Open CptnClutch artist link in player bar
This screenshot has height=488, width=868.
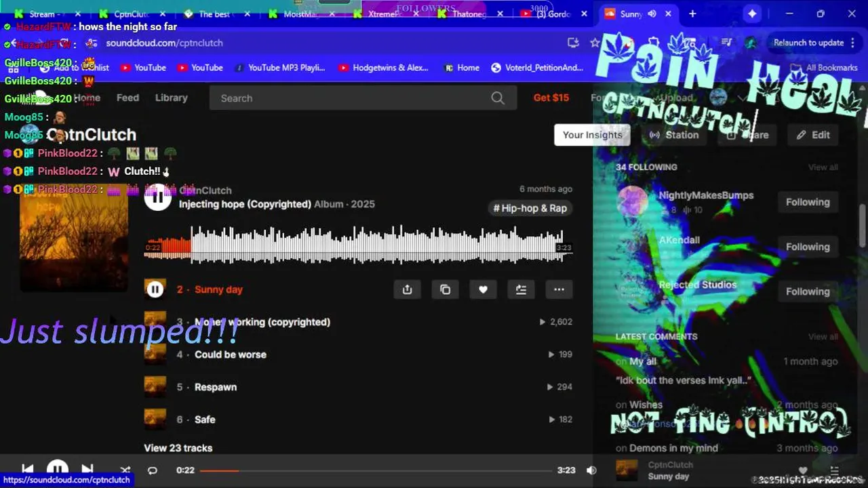[x=671, y=465]
